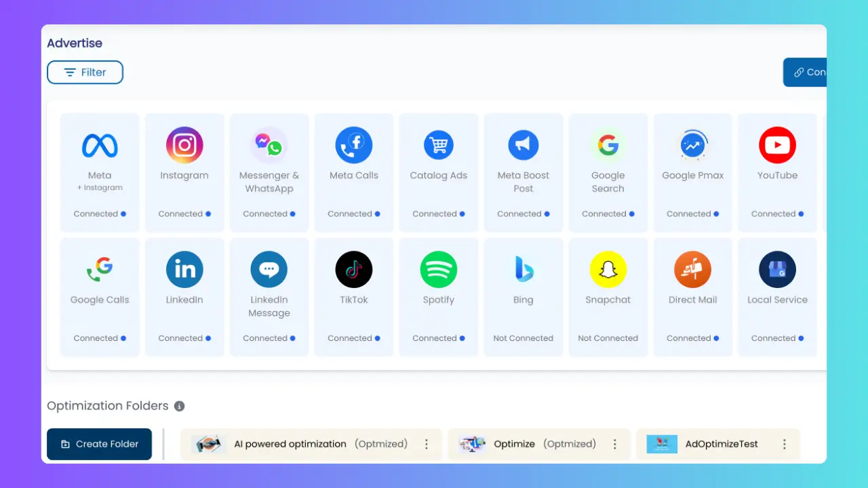Screen dimensions: 868x488
Task: Select the Google Pmax icon
Action: point(693,145)
